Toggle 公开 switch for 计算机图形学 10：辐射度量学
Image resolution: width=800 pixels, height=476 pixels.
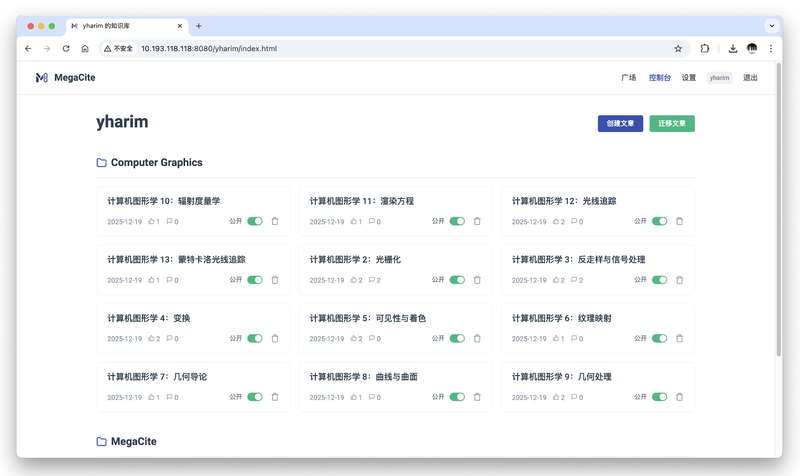(x=255, y=221)
